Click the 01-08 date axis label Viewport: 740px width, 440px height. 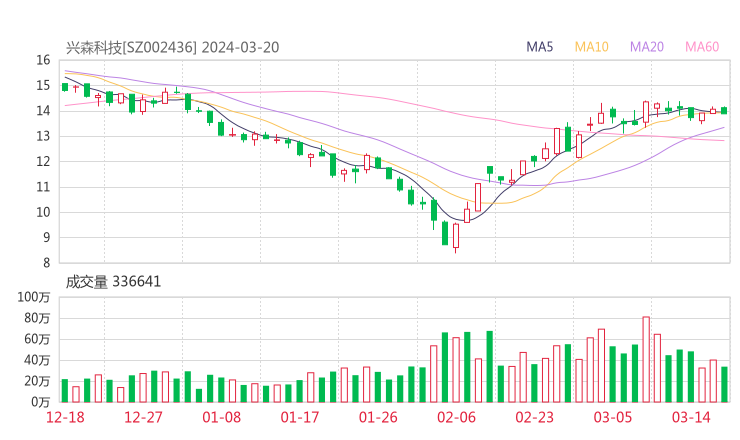click(221, 417)
